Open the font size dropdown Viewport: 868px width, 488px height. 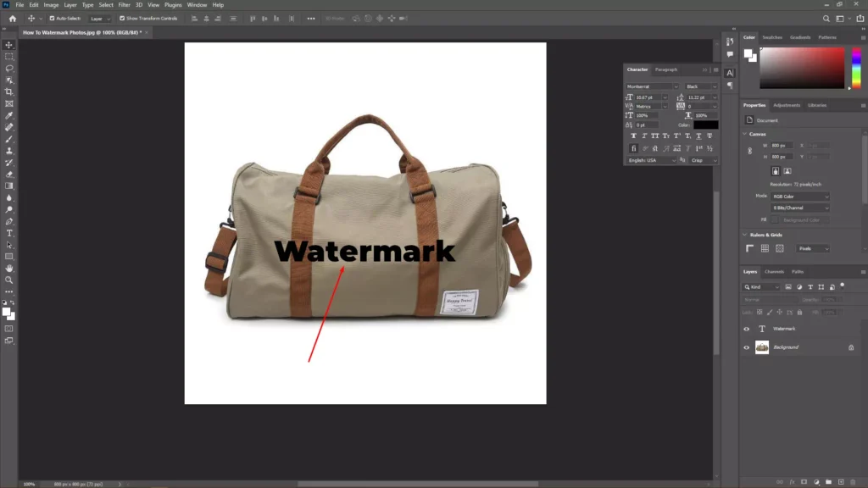click(x=665, y=97)
